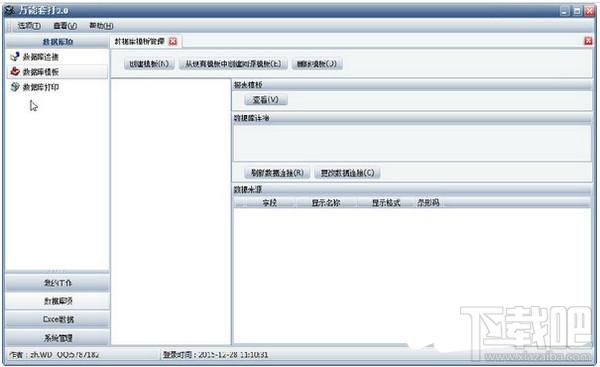
Task: Select the 数据库连接 plug icon
Action: pyautogui.click(x=15, y=57)
